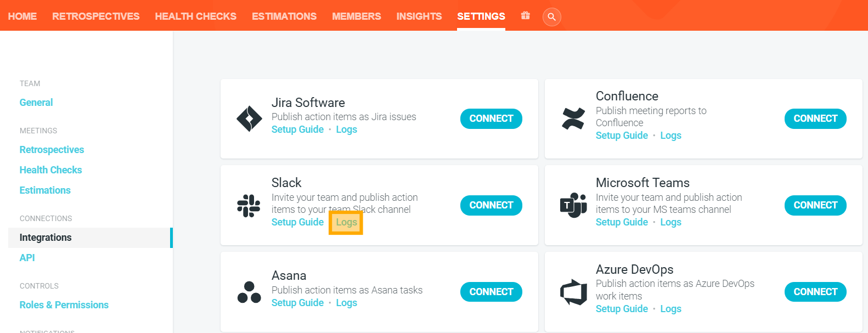Open Confluence Setup Guide
This screenshot has width=868, height=333.
click(622, 136)
